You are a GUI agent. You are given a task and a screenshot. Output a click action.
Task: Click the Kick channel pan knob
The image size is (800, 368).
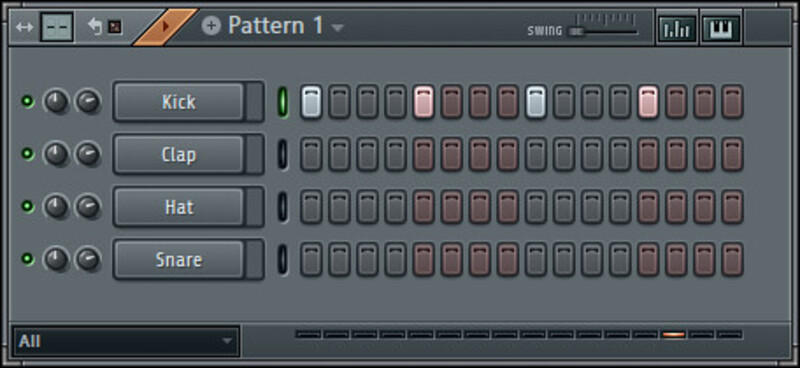coord(56,101)
